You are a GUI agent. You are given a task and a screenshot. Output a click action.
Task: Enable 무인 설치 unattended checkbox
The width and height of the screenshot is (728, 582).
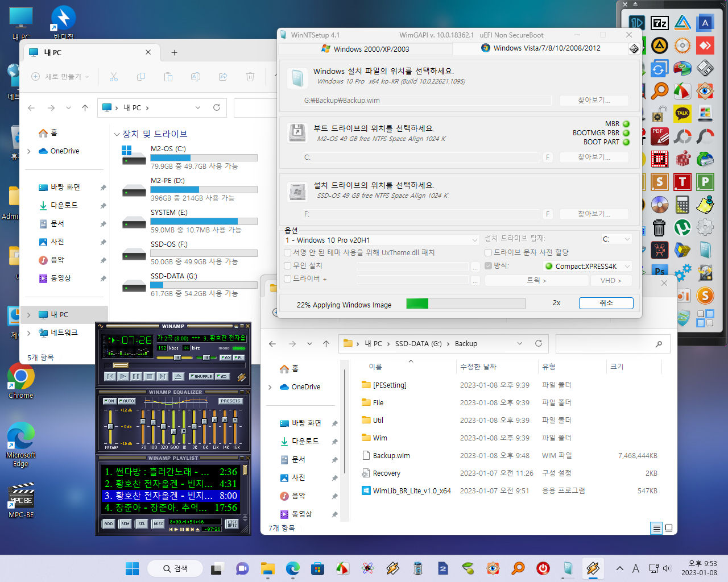coord(288,265)
